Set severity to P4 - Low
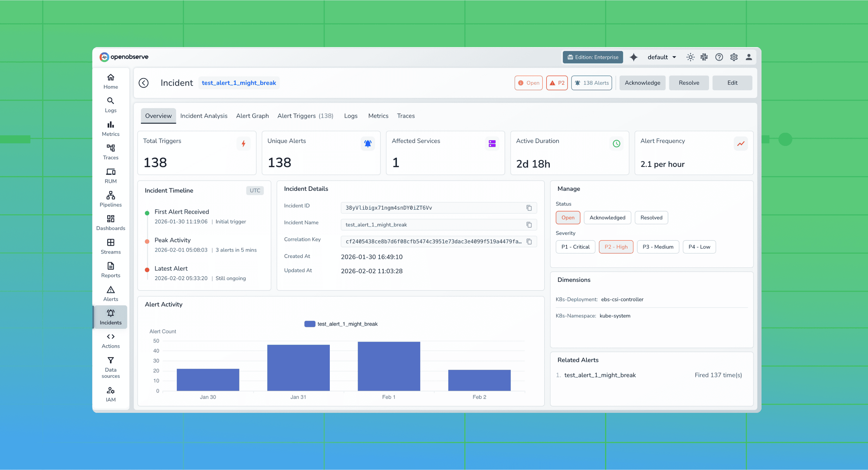Image resolution: width=868 pixels, height=470 pixels. [x=699, y=246]
